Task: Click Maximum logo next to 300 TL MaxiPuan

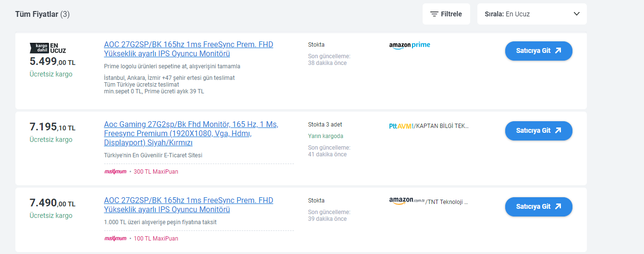Action: click(x=115, y=172)
